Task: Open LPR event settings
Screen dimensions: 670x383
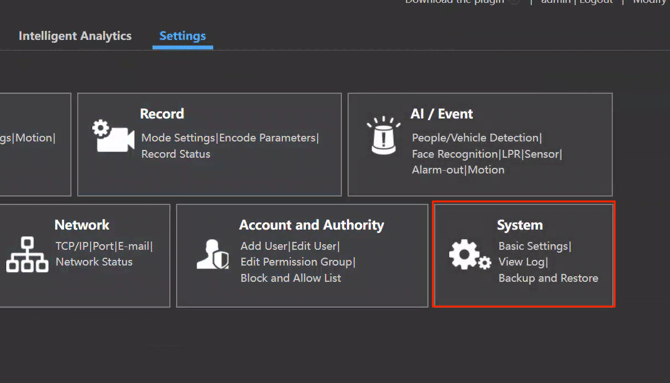Action: 511,154
